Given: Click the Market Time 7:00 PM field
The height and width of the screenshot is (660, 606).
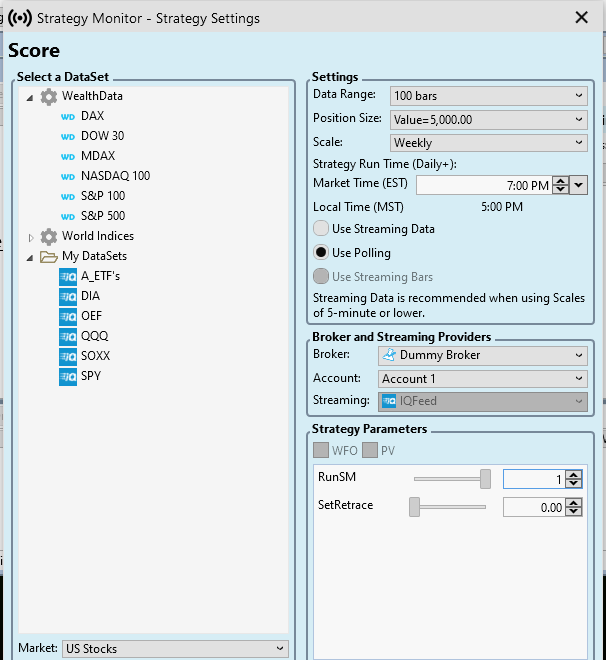Looking at the screenshot, I should (x=484, y=185).
